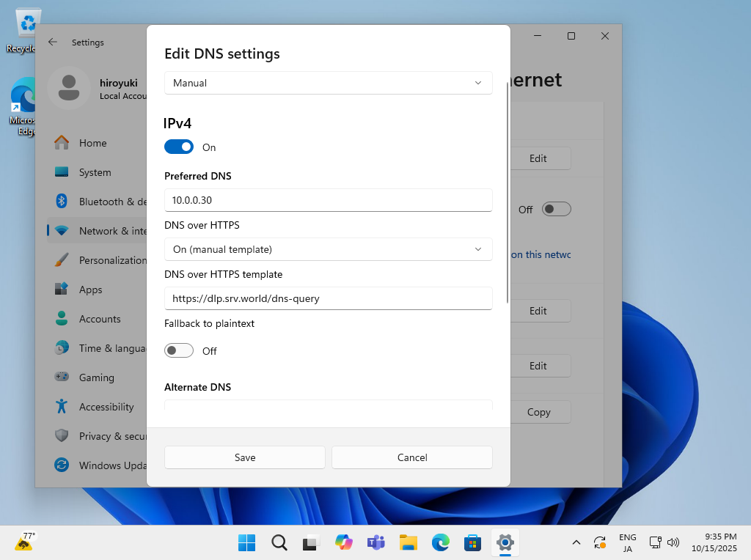Toggle the Off switch in background window
751x560 pixels.
click(x=556, y=210)
